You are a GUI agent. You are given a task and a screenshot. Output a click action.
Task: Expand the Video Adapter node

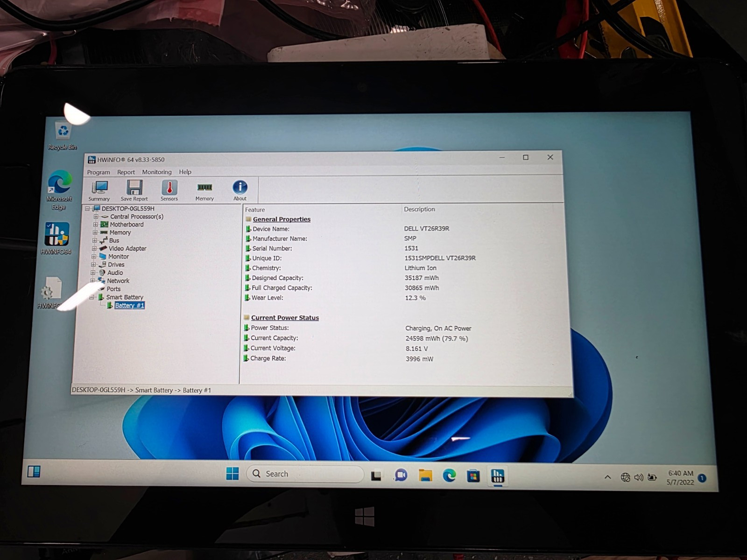[x=94, y=248]
